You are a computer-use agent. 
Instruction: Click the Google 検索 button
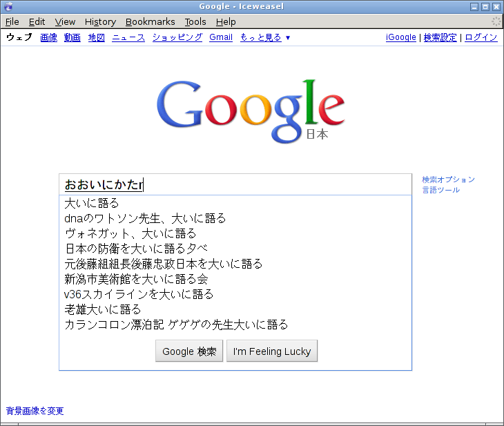[189, 351]
